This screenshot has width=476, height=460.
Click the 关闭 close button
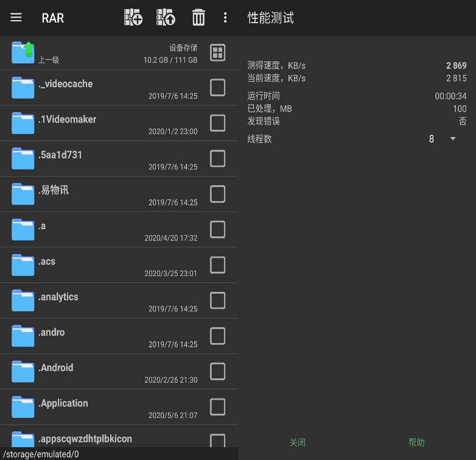coord(298,442)
